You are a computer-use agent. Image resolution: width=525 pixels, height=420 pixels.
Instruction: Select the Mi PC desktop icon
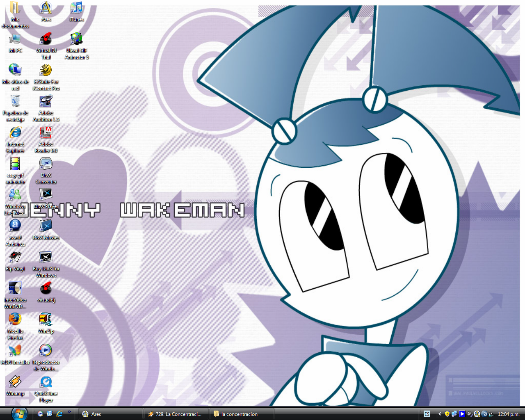coord(15,43)
